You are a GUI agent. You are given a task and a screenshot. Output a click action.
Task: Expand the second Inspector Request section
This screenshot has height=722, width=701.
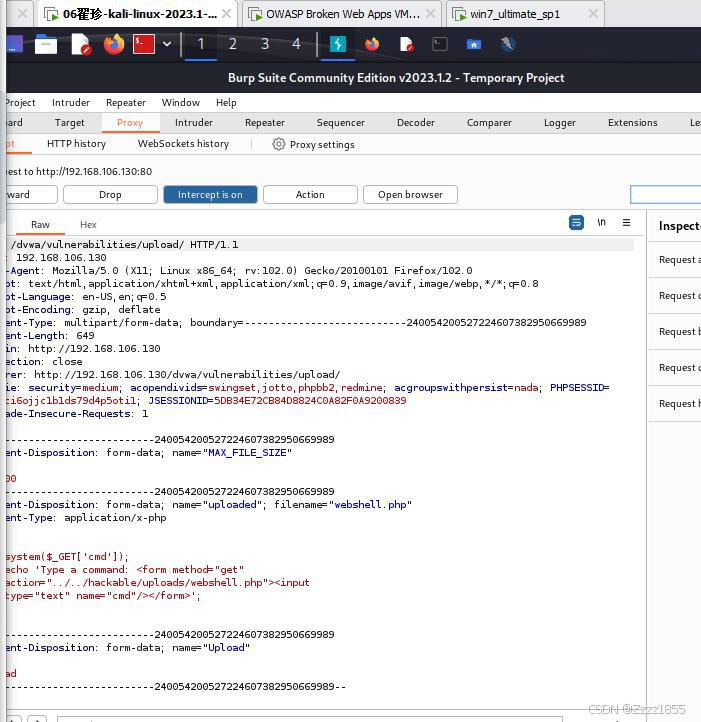pyautogui.click(x=675, y=296)
